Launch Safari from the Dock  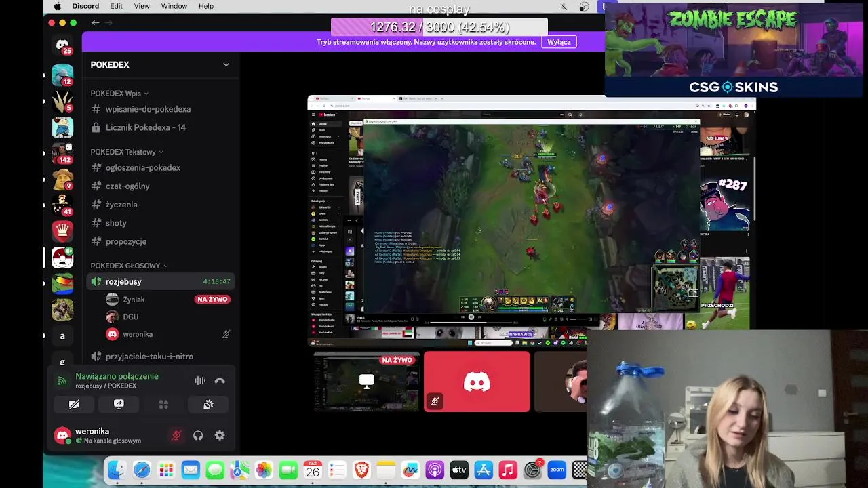click(x=142, y=470)
